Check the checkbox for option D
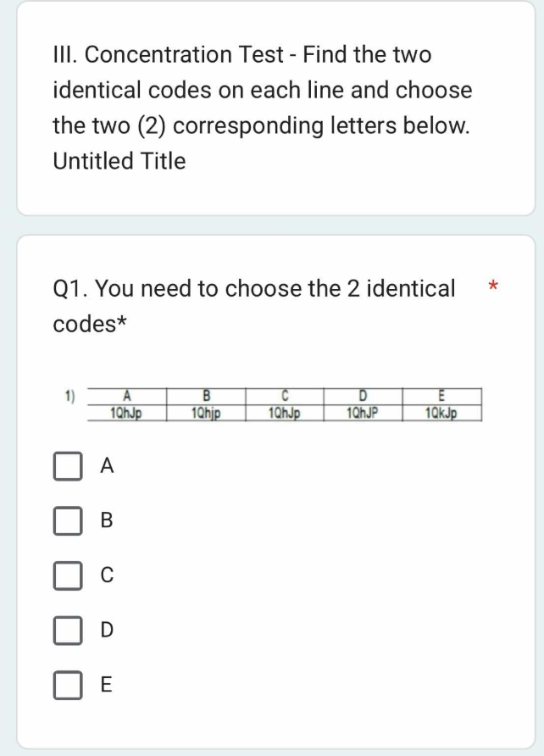The width and height of the screenshot is (544, 756). [x=66, y=628]
